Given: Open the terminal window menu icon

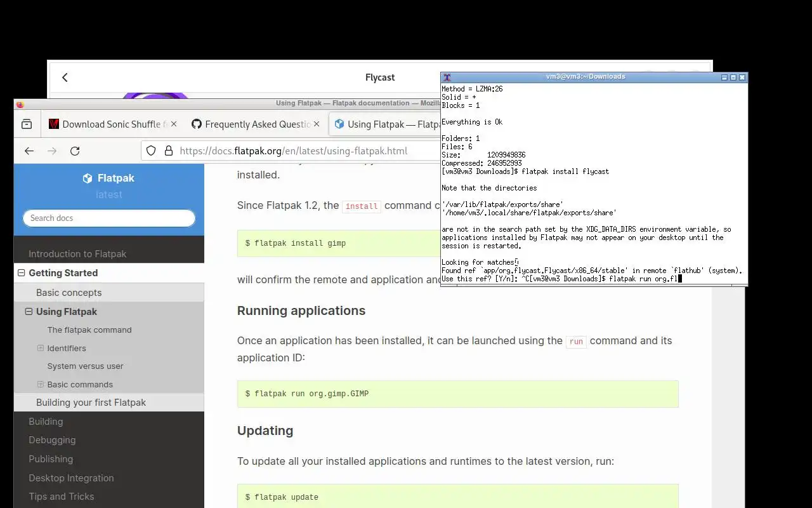Looking at the screenshot, I should pos(447,77).
